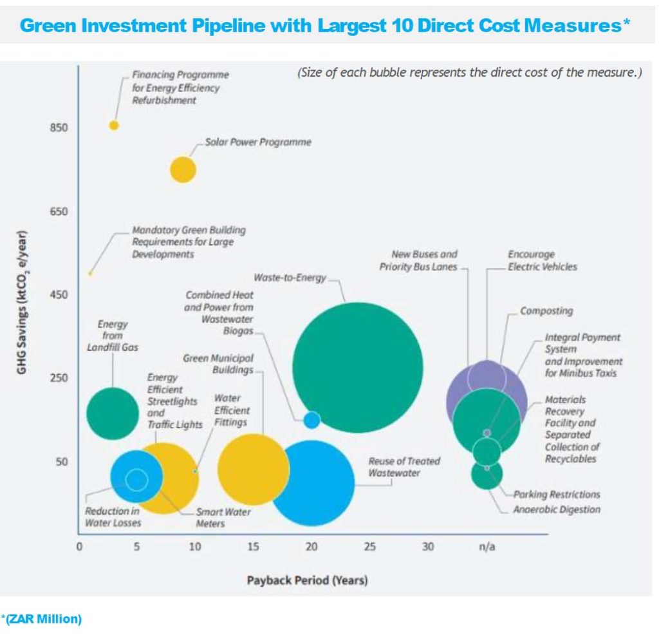Click the Energy from Landfill Gas bubble

point(113,413)
